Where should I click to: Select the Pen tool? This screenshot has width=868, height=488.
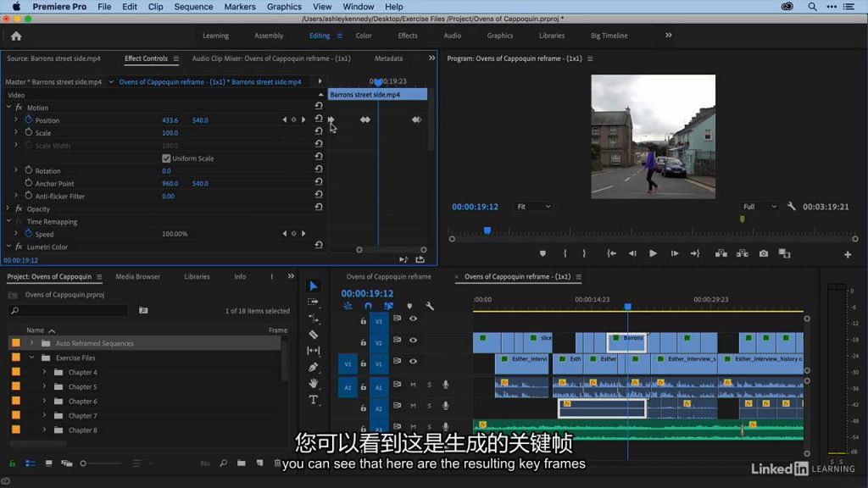(x=314, y=367)
